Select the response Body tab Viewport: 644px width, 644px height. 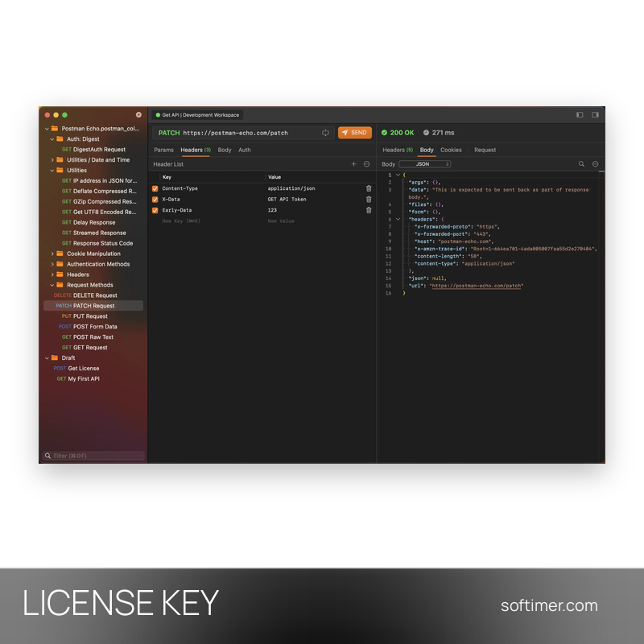[x=427, y=150]
